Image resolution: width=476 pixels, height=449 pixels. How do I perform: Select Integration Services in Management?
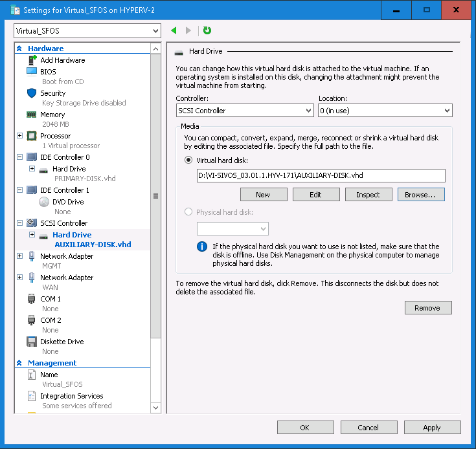pyautogui.click(x=71, y=396)
